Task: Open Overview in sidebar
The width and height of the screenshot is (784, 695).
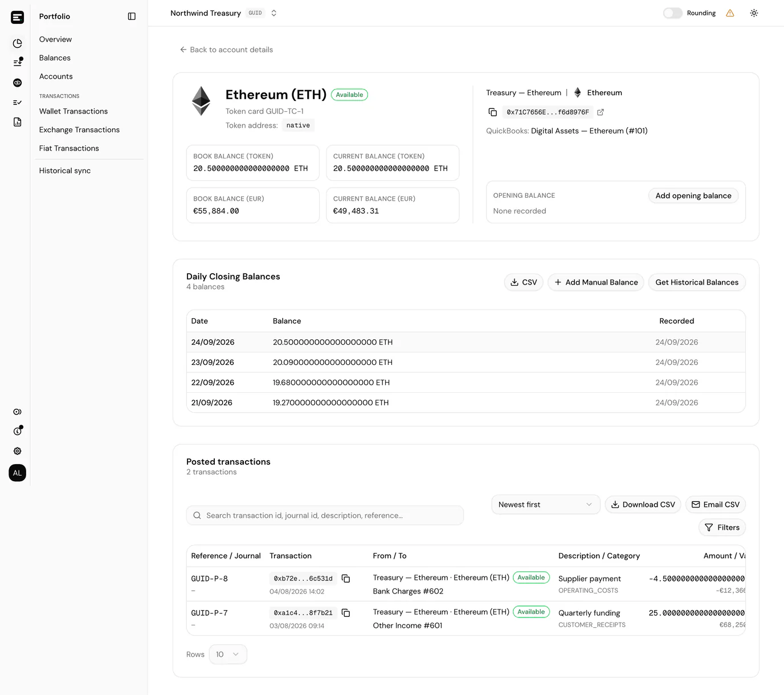Action: coord(55,39)
